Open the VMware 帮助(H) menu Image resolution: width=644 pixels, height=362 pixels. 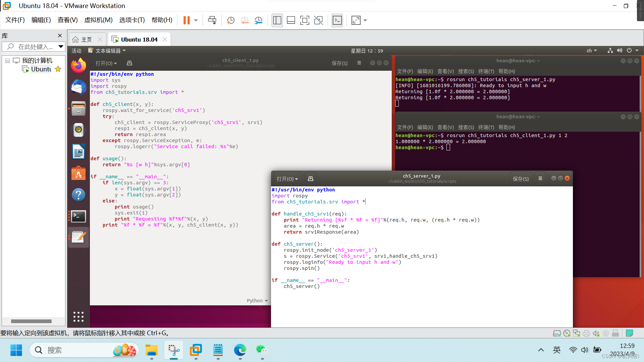pos(162,20)
